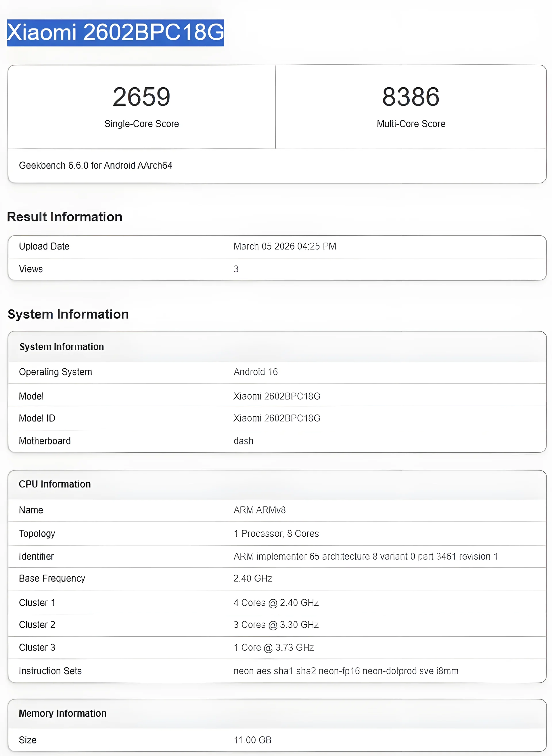Click the Multi-Core Score value 8386
This screenshot has height=756, width=552.
tap(411, 97)
